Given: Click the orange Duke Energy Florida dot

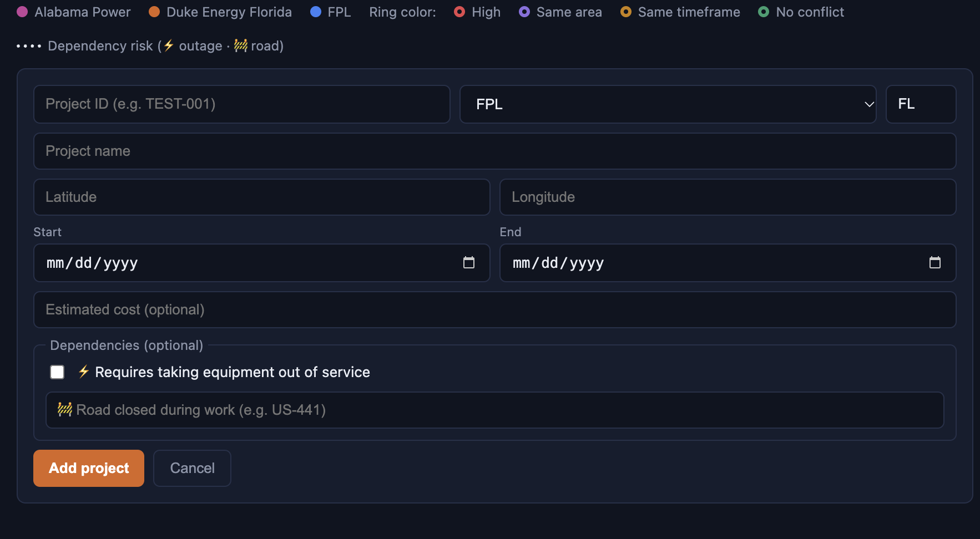Looking at the screenshot, I should pos(154,12).
